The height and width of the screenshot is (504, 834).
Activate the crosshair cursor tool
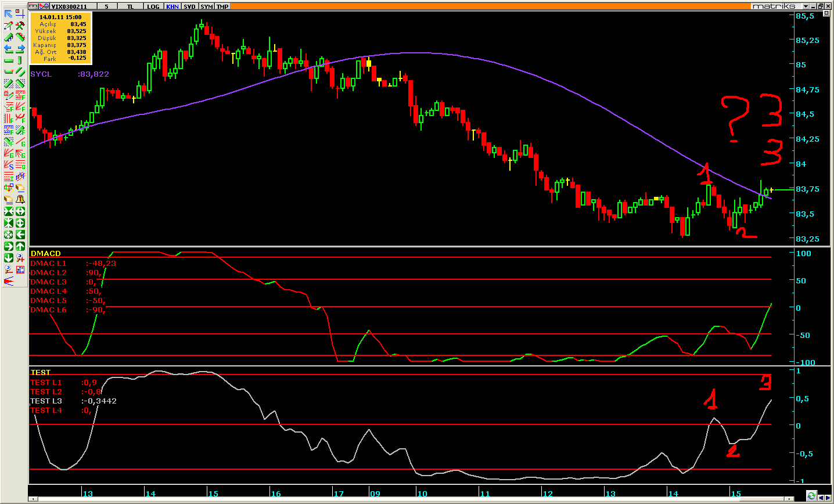point(20,14)
